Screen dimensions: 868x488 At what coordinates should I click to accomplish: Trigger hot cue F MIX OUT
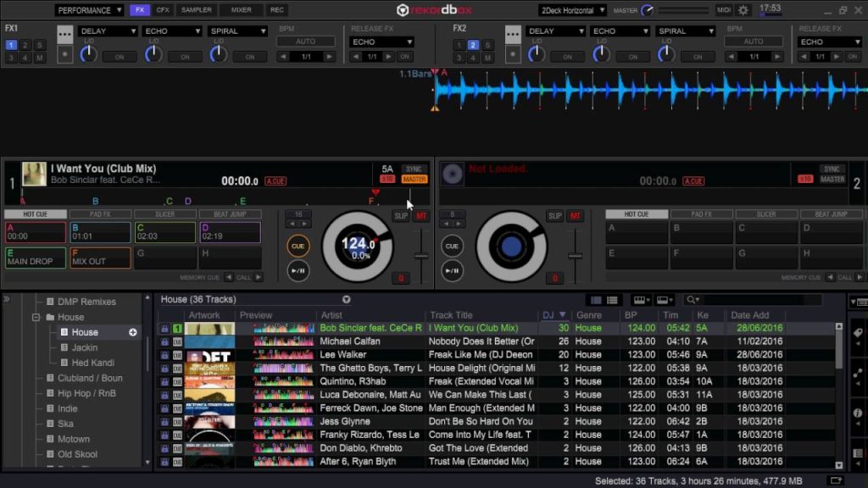(x=100, y=258)
